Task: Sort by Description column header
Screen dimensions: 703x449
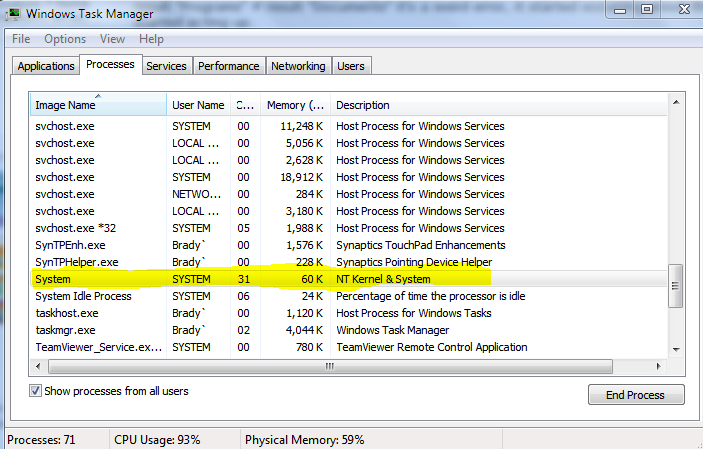Action: click(x=499, y=105)
